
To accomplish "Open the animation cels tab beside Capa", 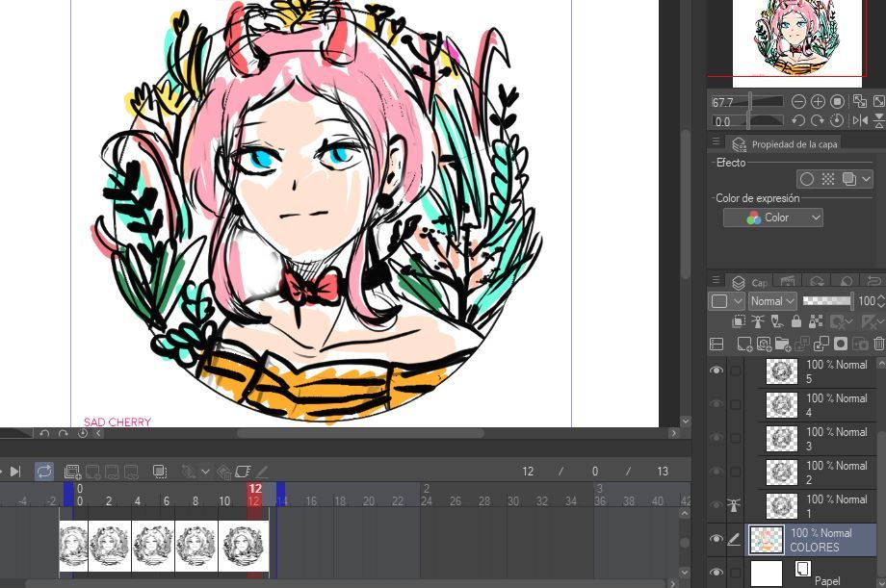I will (x=787, y=281).
